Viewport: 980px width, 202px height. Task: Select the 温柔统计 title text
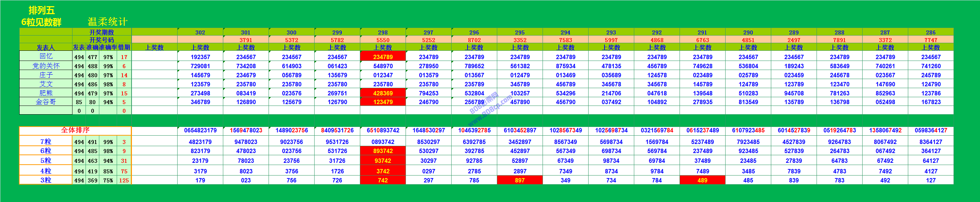pos(108,22)
